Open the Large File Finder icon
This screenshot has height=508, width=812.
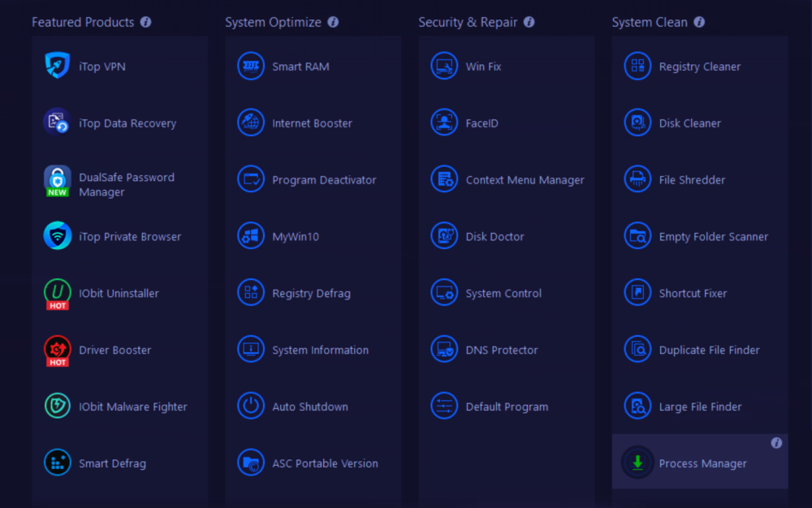(x=637, y=406)
